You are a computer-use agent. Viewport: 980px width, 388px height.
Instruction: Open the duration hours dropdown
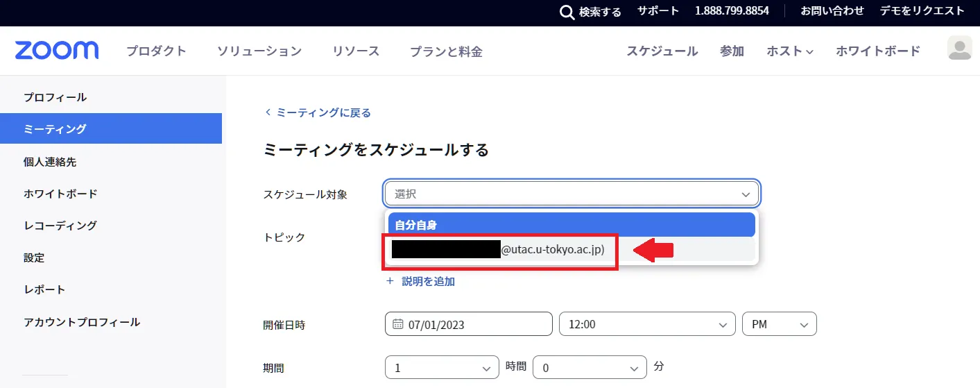pyautogui.click(x=442, y=368)
